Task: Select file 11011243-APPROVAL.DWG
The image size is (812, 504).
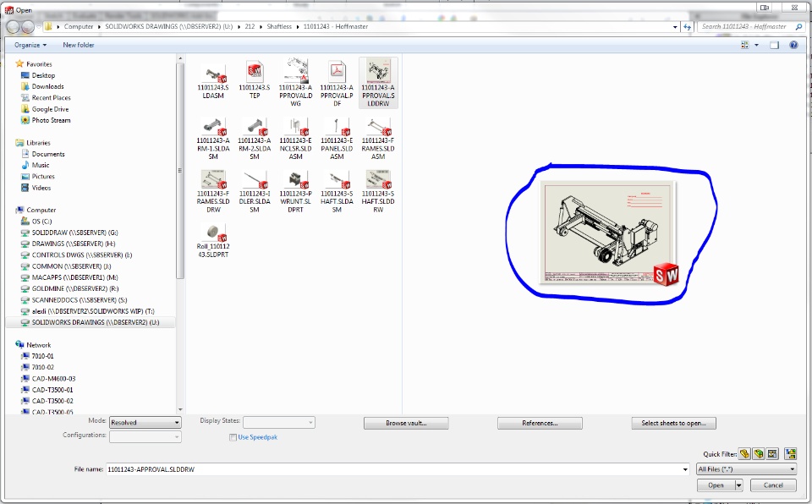Action: point(295,83)
